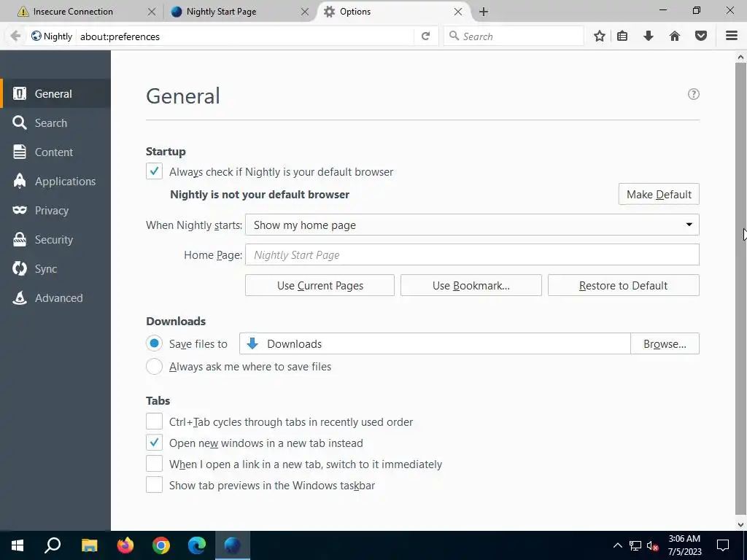
Task: Enable Show tab previews in taskbar
Action: point(154,485)
